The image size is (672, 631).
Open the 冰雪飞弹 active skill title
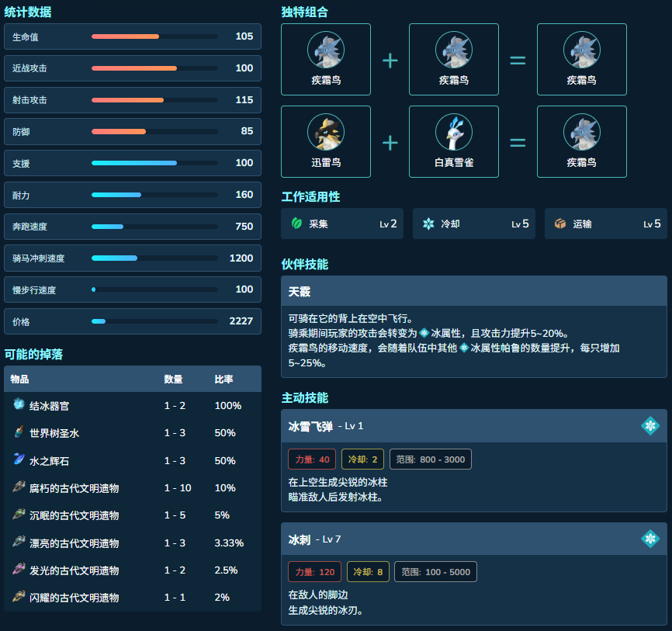tap(310, 426)
